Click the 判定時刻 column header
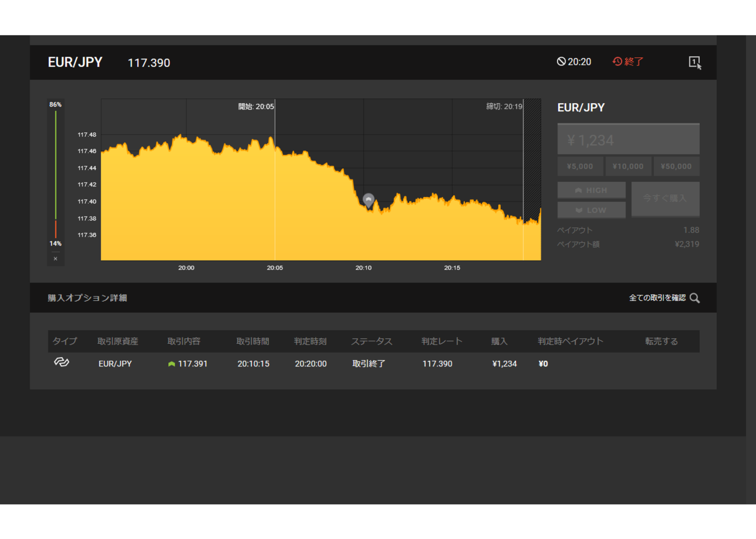Viewport: 756px width, 539px height. click(x=310, y=341)
